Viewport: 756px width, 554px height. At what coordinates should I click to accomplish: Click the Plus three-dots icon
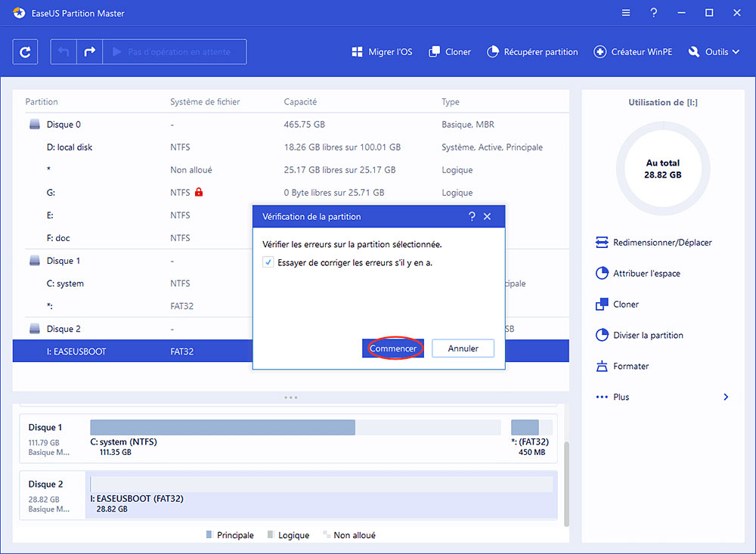pyautogui.click(x=602, y=397)
